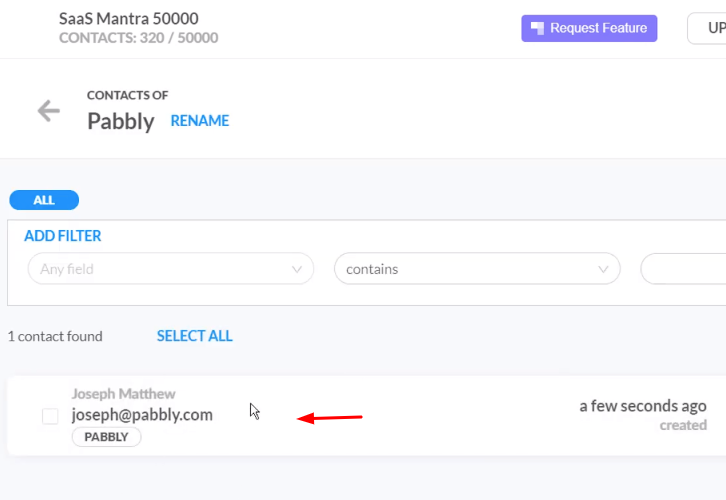This screenshot has height=500, width=726.
Task: Click the partially visible UP button
Action: (x=707, y=28)
